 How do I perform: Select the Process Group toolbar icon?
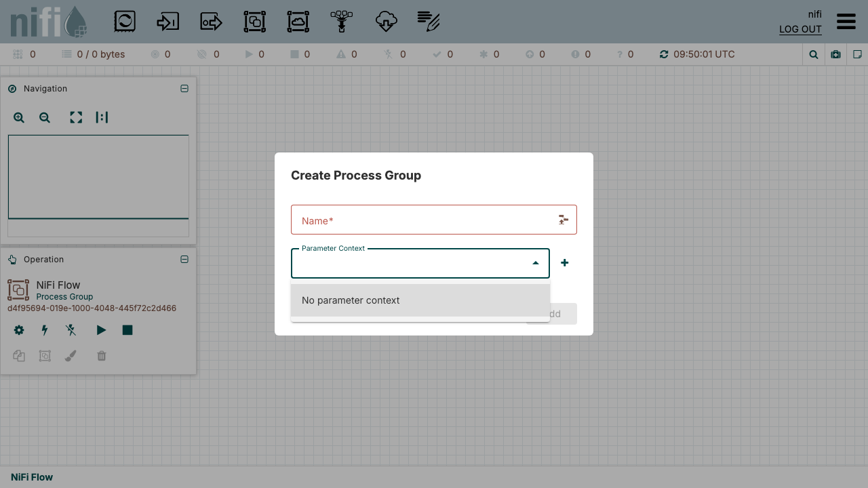pyautogui.click(x=255, y=22)
